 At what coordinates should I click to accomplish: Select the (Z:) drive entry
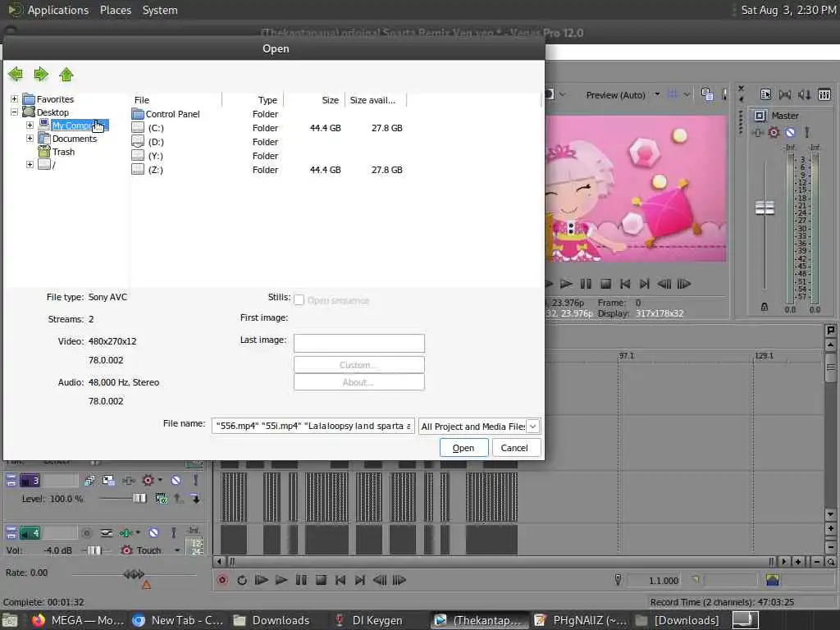[155, 170]
